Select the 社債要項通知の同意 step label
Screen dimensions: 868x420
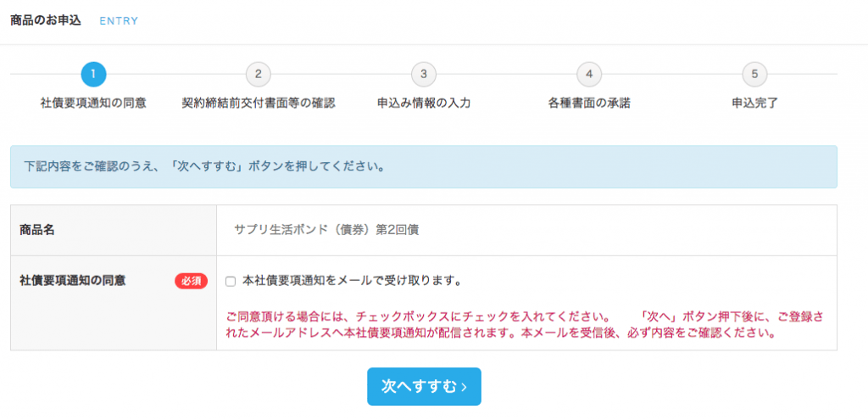click(x=93, y=103)
